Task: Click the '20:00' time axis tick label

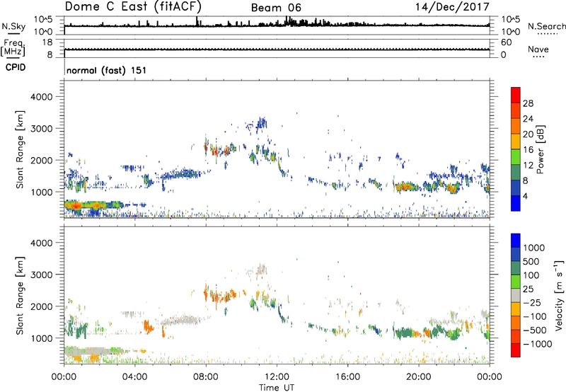Action: 418,377
